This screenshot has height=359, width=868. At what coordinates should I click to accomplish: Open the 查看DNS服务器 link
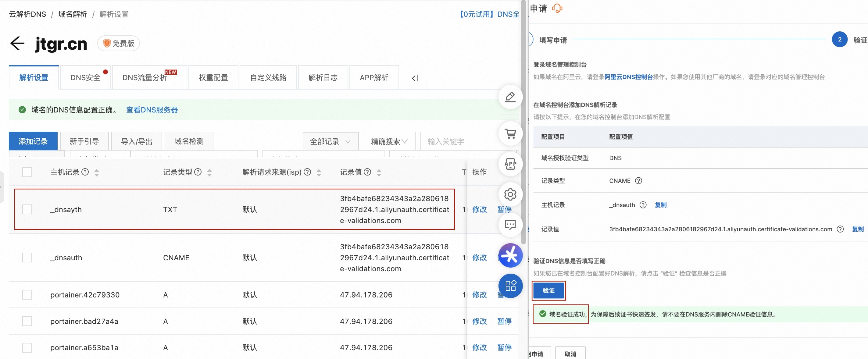tap(152, 110)
